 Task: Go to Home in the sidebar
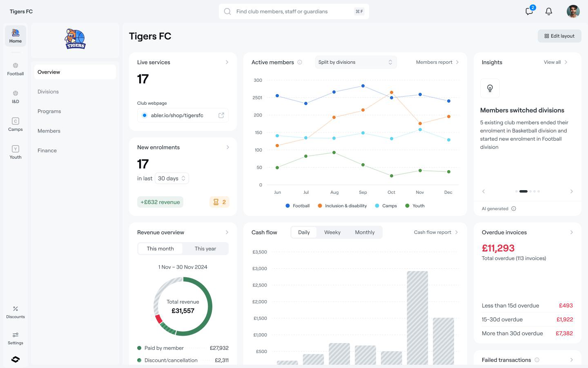tap(16, 36)
